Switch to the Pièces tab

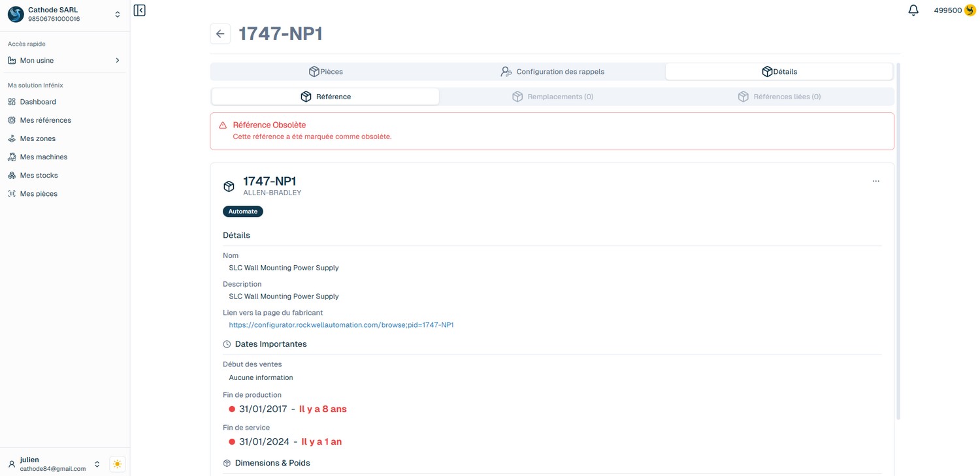tap(325, 72)
